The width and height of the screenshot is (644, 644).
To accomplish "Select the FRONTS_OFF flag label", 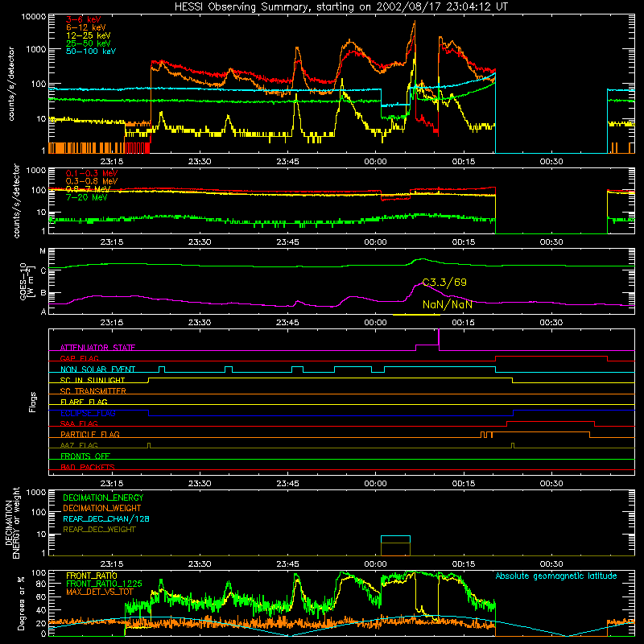I will click(85, 456).
